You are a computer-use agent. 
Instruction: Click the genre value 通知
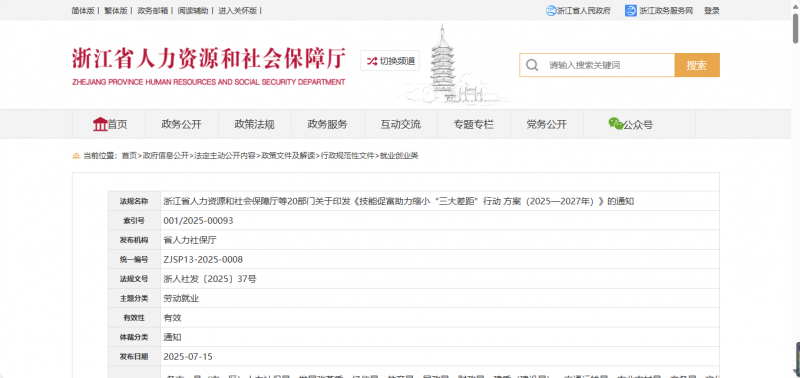click(172, 337)
